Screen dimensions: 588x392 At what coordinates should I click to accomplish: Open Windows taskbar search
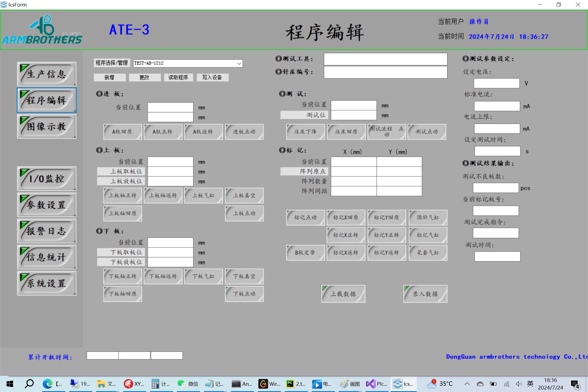click(x=29, y=384)
